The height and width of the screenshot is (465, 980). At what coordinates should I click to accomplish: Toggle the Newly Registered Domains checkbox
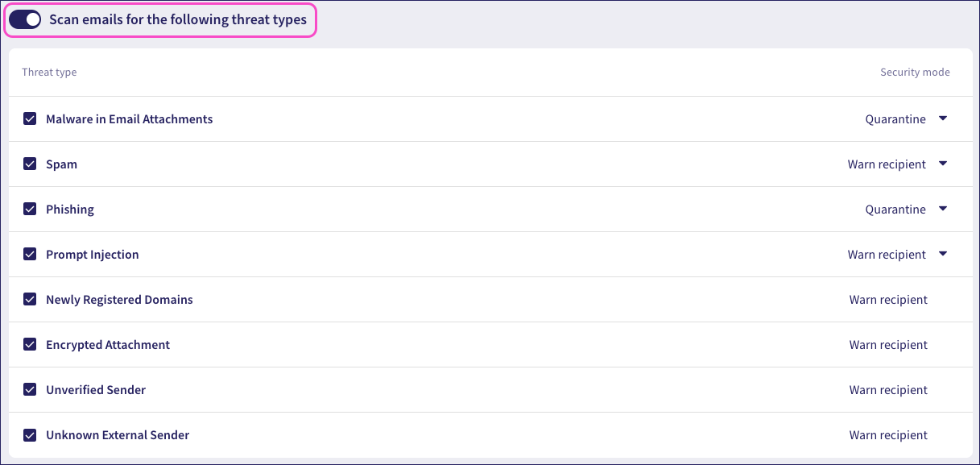(x=30, y=300)
